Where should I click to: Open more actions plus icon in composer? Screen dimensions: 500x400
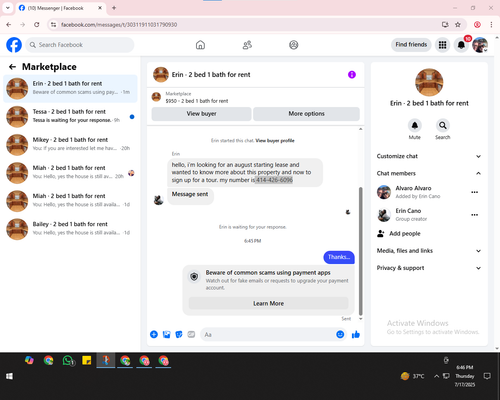(x=154, y=334)
